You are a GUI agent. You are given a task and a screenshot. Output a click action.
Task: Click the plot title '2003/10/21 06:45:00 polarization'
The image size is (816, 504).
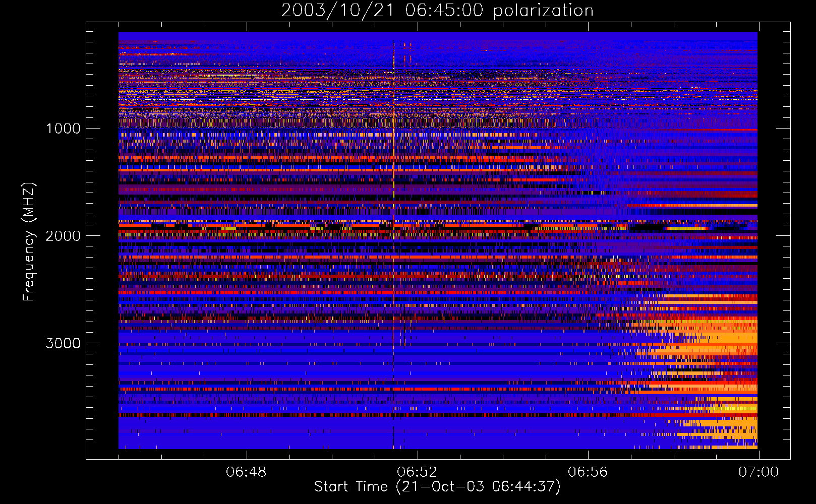pyautogui.click(x=437, y=10)
